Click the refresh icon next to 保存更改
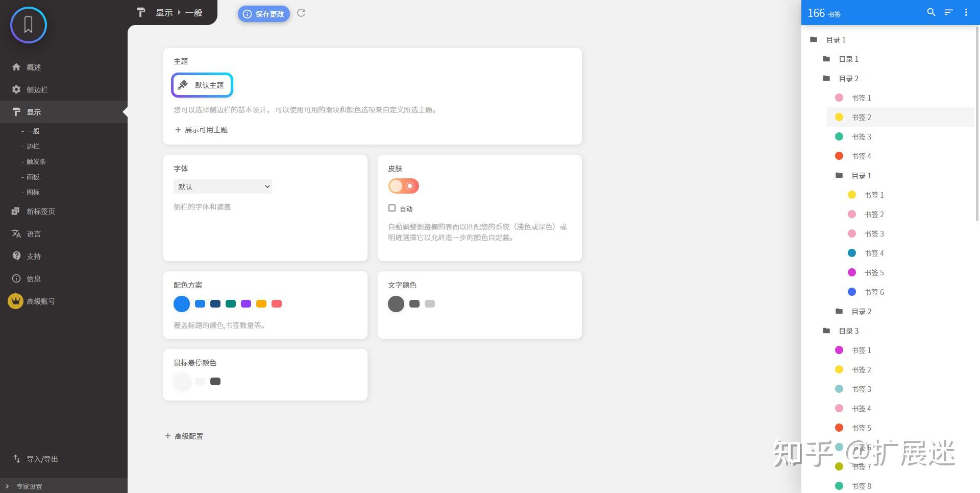 [x=301, y=13]
